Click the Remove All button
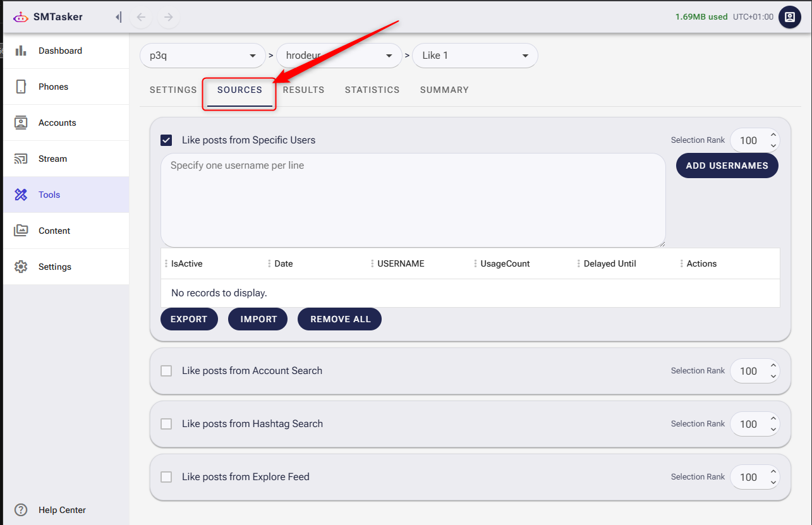Screen dimensions: 812x525 [x=339, y=319]
